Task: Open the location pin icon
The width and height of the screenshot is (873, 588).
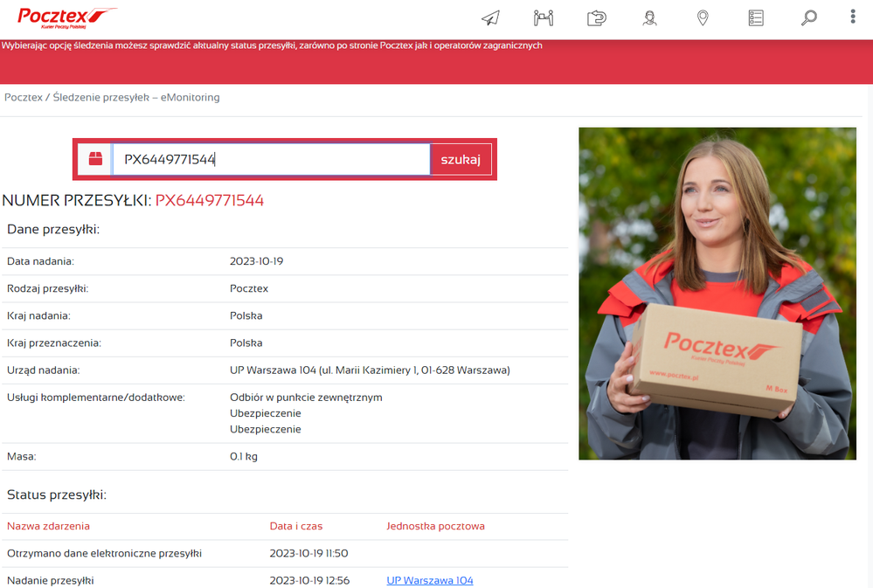Action: tap(703, 17)
